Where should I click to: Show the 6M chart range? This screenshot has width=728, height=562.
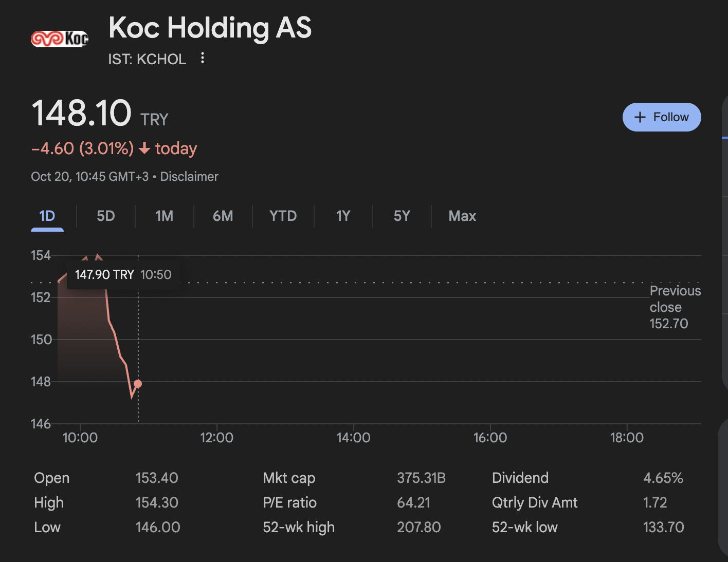(x=223, y=216)
